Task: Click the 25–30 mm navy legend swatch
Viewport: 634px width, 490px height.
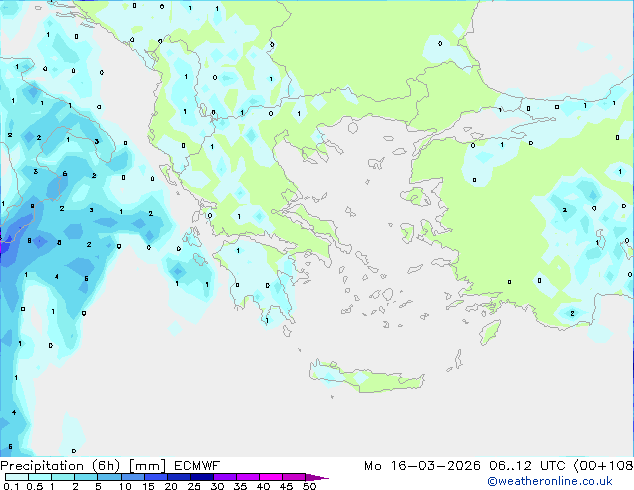Action: click(202, 477)
